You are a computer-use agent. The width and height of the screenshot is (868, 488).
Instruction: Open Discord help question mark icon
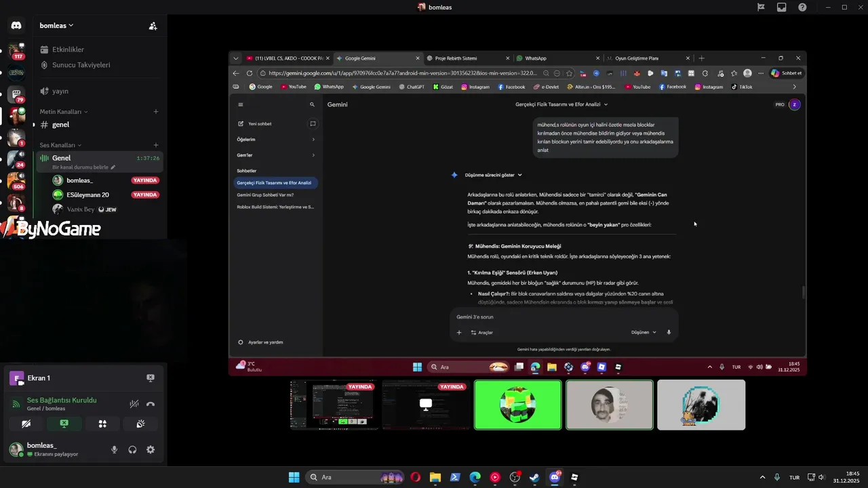click(802, 7)
